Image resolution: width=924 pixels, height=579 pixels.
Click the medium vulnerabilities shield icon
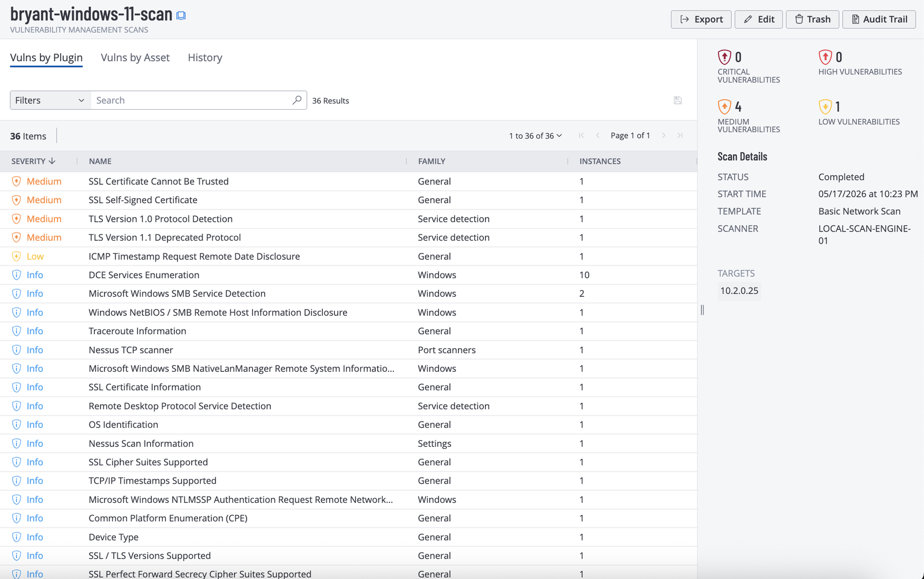pyautogui.click(x=724, y=107)
